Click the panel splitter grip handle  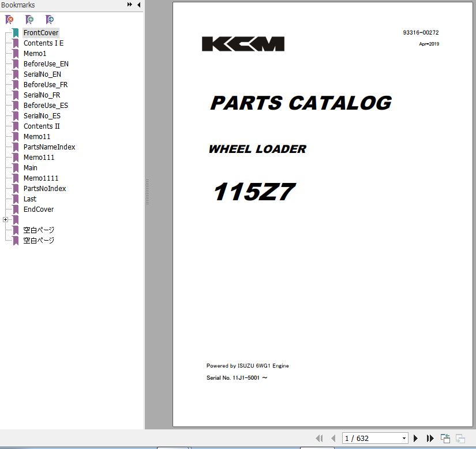[148, 192]
